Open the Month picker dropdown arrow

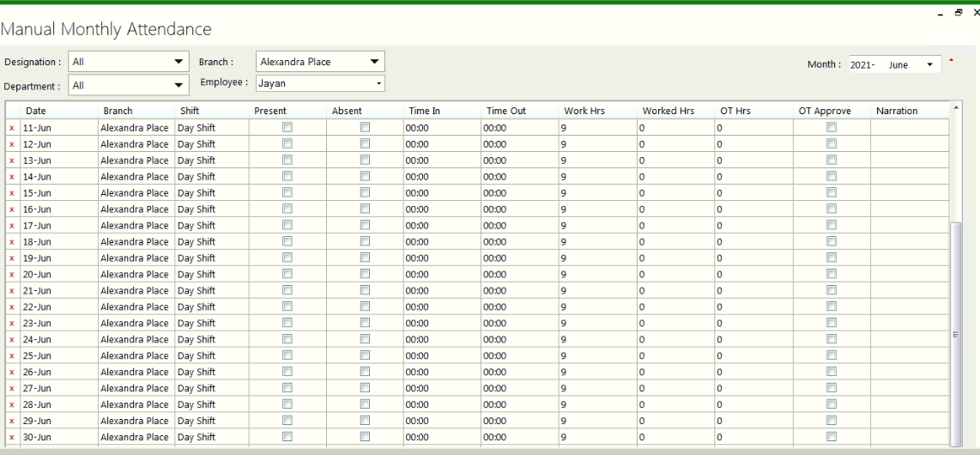click(930, 65)
